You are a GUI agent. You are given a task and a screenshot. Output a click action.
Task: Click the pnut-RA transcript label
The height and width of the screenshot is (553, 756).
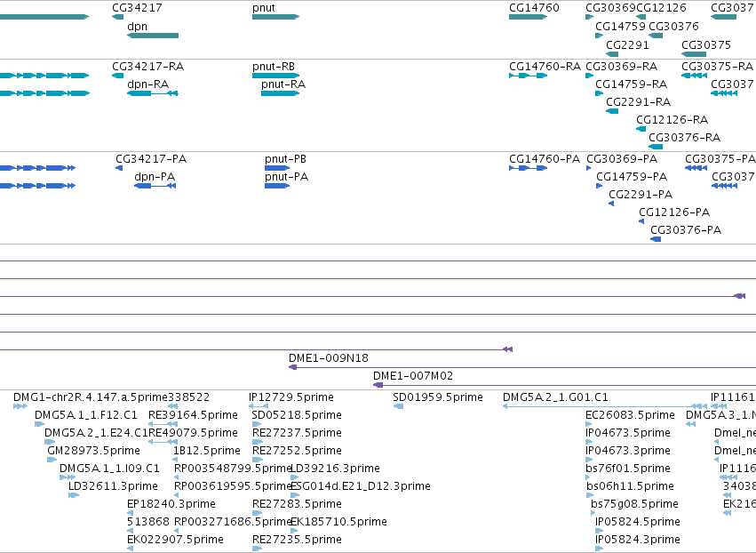pos(283,84)
